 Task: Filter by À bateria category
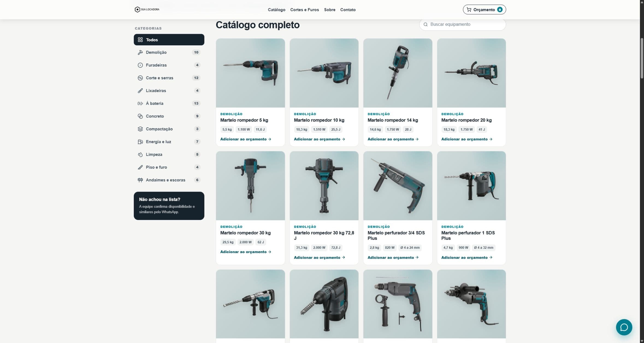click(x=169, y=103)
